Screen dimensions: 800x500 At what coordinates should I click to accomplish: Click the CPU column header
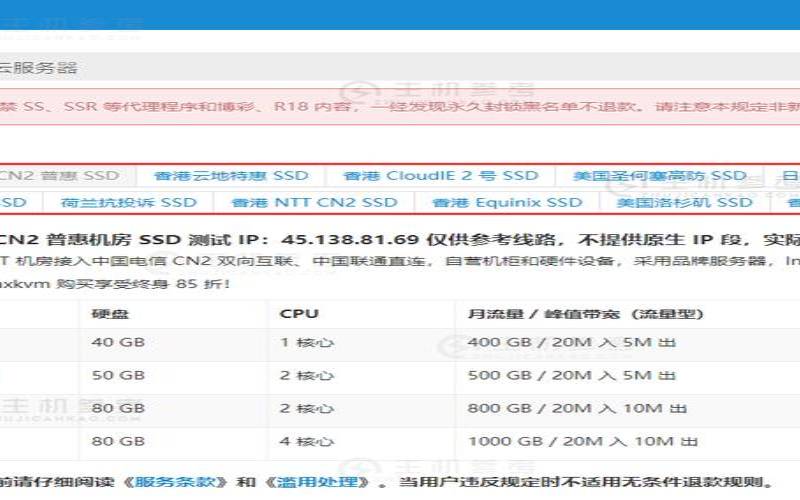point(299,314)
